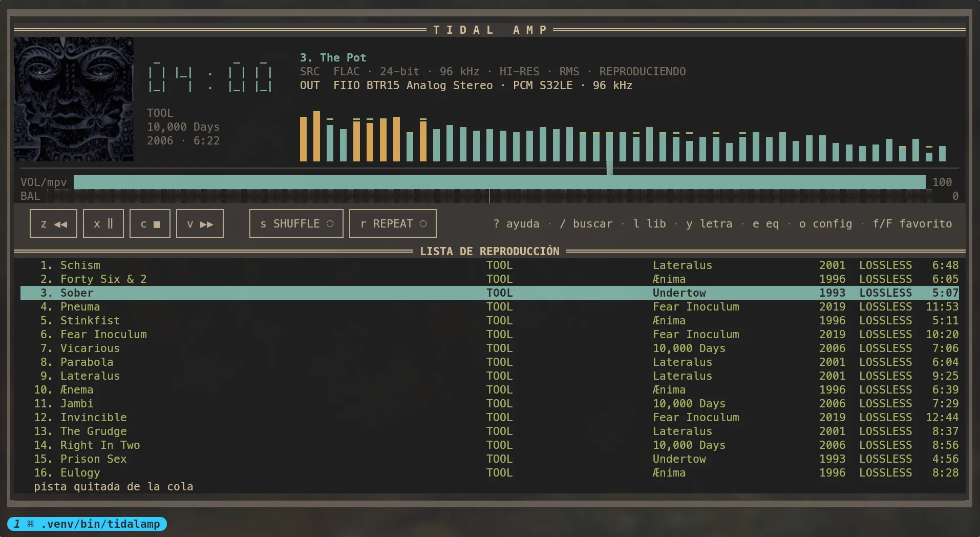Click the status message pista quitada de la cola
Screen dimensions: 980x537
click(114, 487)
